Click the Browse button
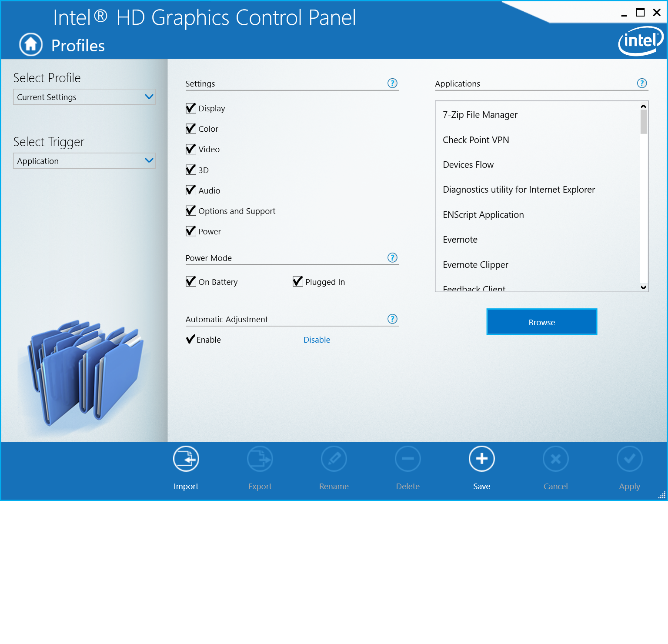 coord(541,322)
